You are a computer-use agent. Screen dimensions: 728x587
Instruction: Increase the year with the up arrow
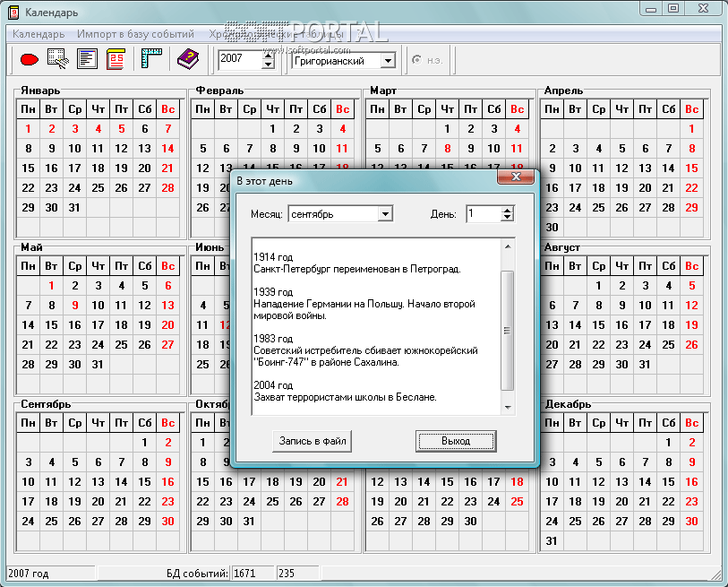point(268,55)
